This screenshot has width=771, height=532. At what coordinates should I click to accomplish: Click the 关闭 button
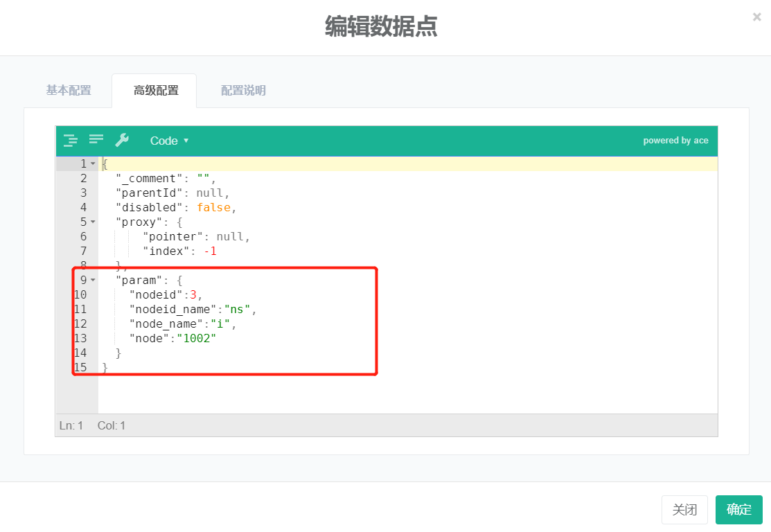click(684, 510)
